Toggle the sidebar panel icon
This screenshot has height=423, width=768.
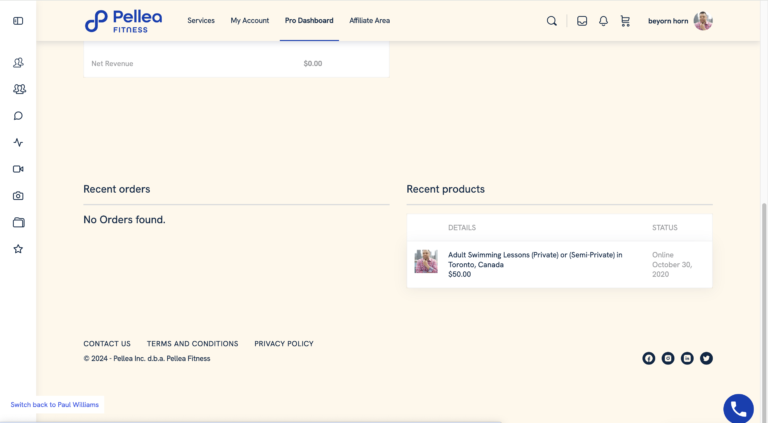(x=18, y=21)
